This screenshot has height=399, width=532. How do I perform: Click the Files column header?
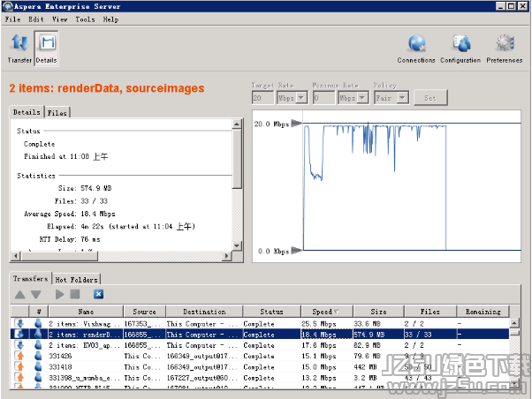coord(429,312)
